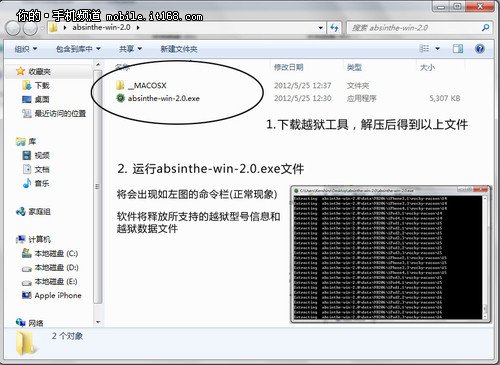500x365 pixels.
Task: Open the 视频 library
Action: 36,155
